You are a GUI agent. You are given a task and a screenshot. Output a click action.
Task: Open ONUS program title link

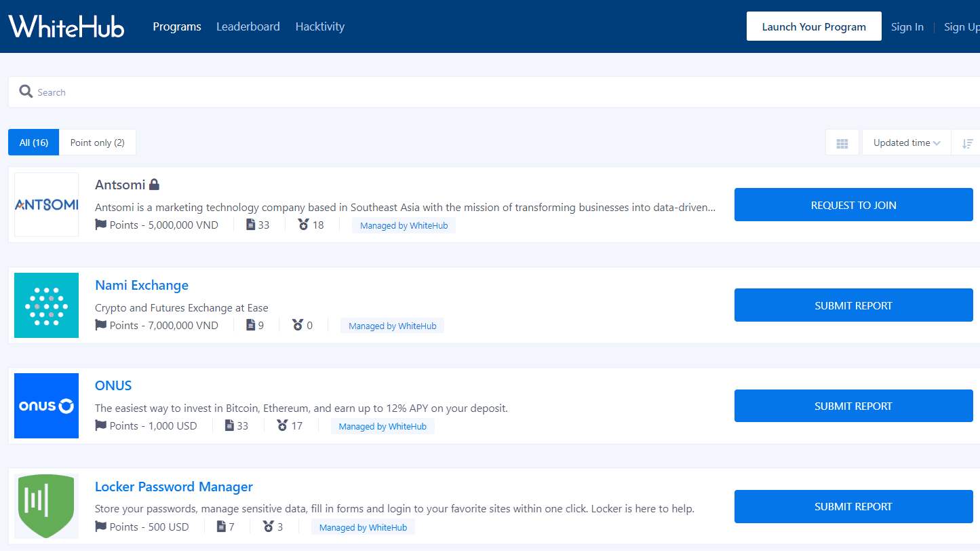click(113, 385)
